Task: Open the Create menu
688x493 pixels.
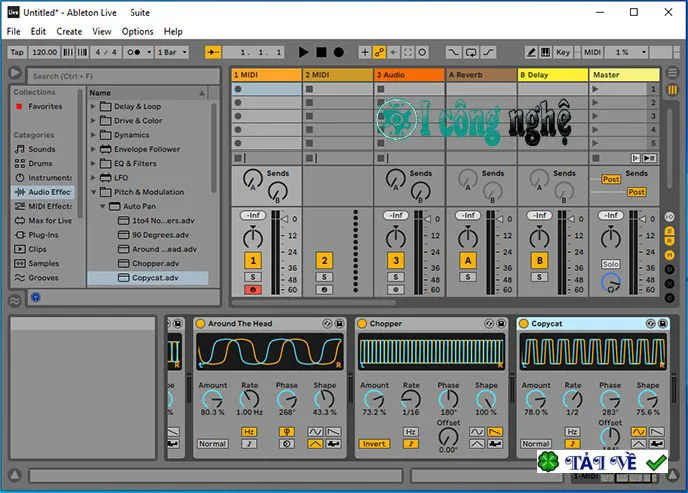Action: [69, 32]
